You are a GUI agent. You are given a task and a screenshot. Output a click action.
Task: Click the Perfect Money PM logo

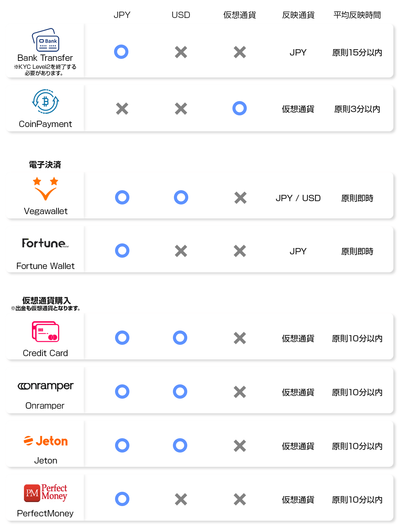(x=46, y=492)
